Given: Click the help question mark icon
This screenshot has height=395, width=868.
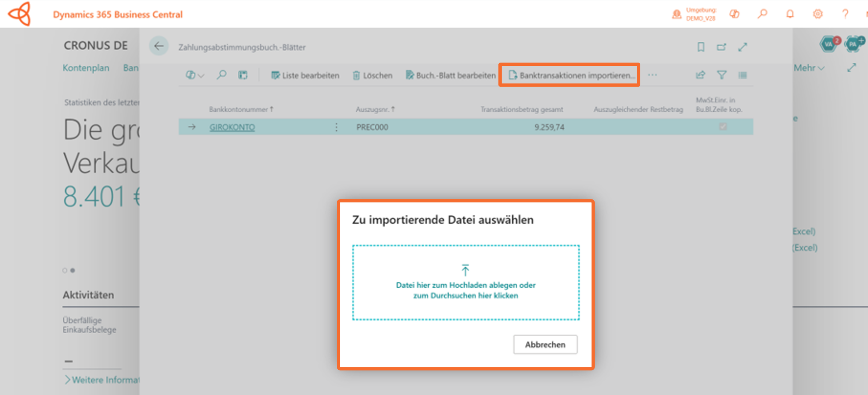Looking at the screenshot, I should 845,14.
